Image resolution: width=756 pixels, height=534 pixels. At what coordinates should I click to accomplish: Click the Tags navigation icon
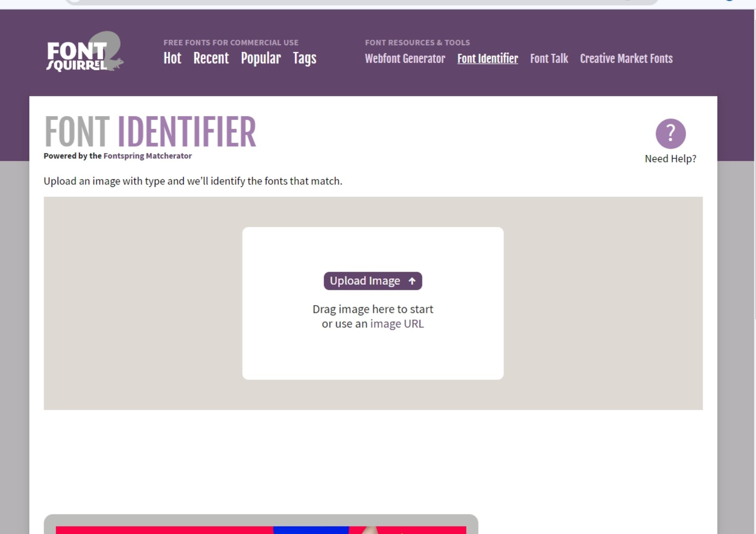pyautogui.click(x=304, y=59)
